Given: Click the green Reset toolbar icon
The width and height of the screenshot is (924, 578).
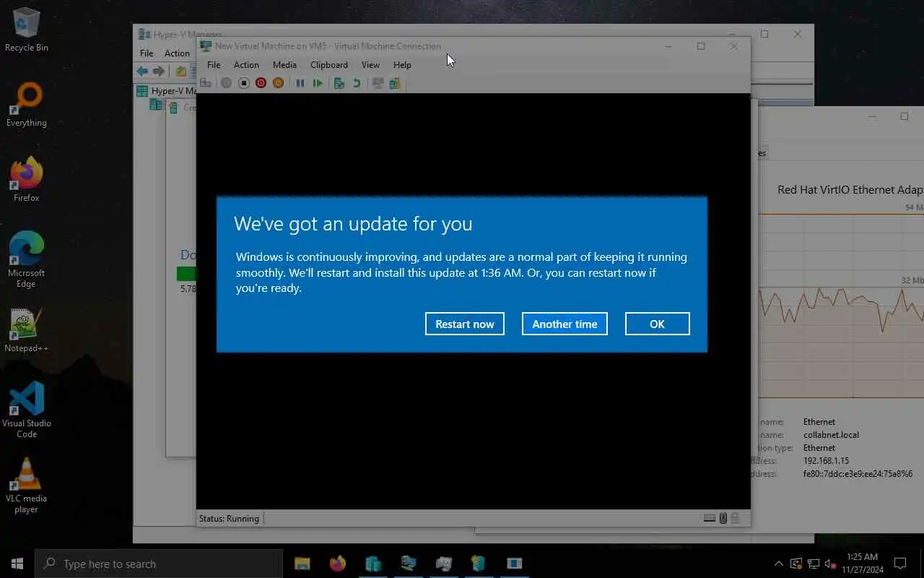Looking at the screenshot, I should click(x=318, y=83).
